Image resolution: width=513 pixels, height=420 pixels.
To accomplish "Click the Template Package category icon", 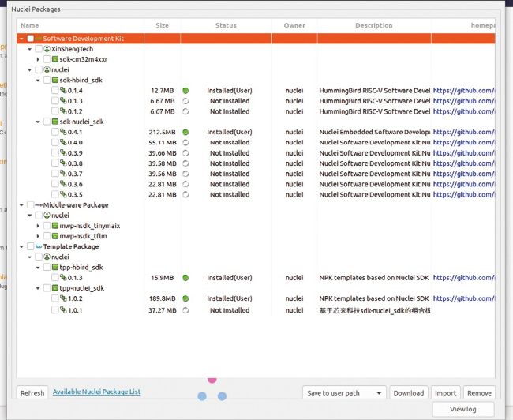I will pyautogui.click(x=38, y=246).
